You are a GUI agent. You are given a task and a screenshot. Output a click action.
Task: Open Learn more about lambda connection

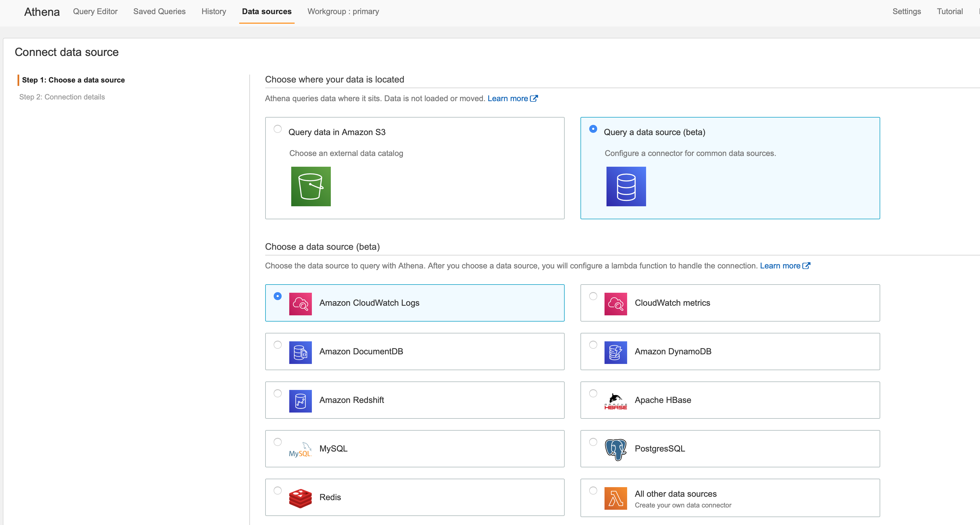780,266
